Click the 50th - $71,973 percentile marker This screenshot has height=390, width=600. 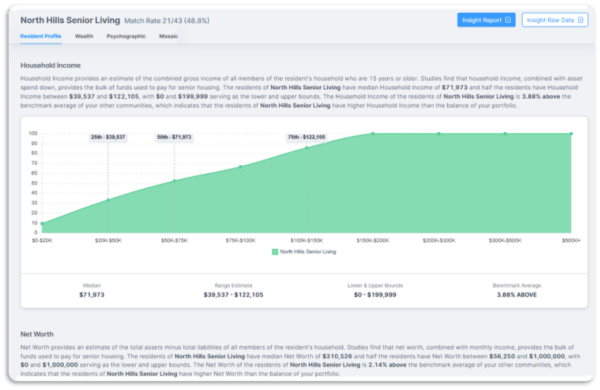(x=174, y=137)
